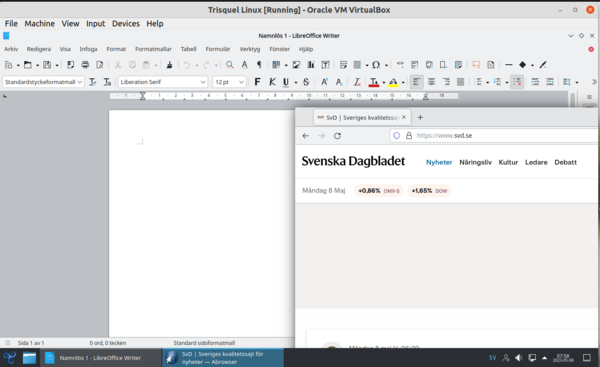Click the svd.se address bar in browser

click(494, 135)
